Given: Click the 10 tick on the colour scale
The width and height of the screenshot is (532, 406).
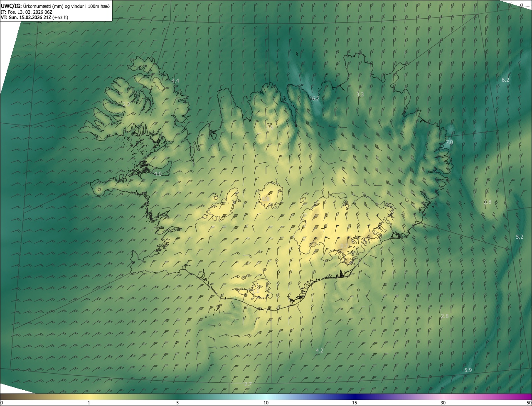Looking at the screenshot, I should pyautogui.click(x=266, y=403).
